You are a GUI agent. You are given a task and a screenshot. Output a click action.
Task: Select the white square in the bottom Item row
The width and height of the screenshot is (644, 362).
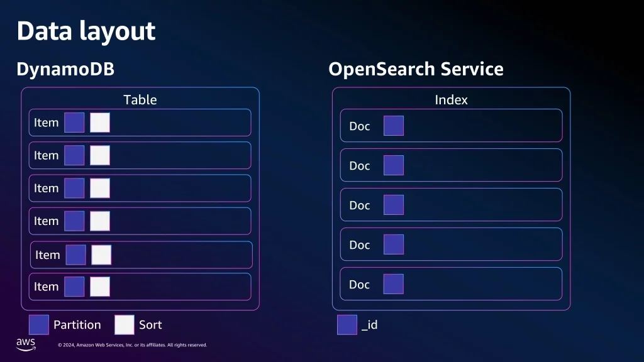point(100,287)
